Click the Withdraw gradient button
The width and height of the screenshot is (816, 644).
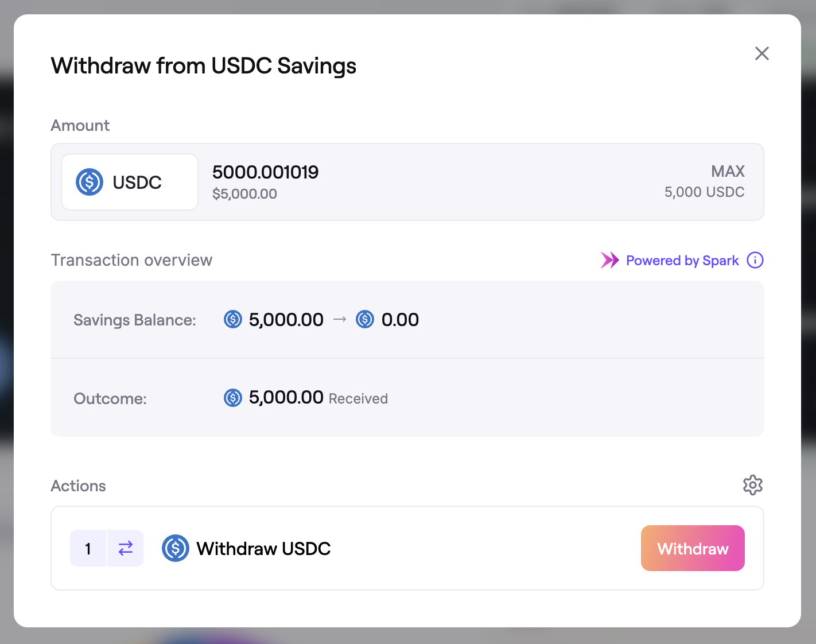click(692, 548)
